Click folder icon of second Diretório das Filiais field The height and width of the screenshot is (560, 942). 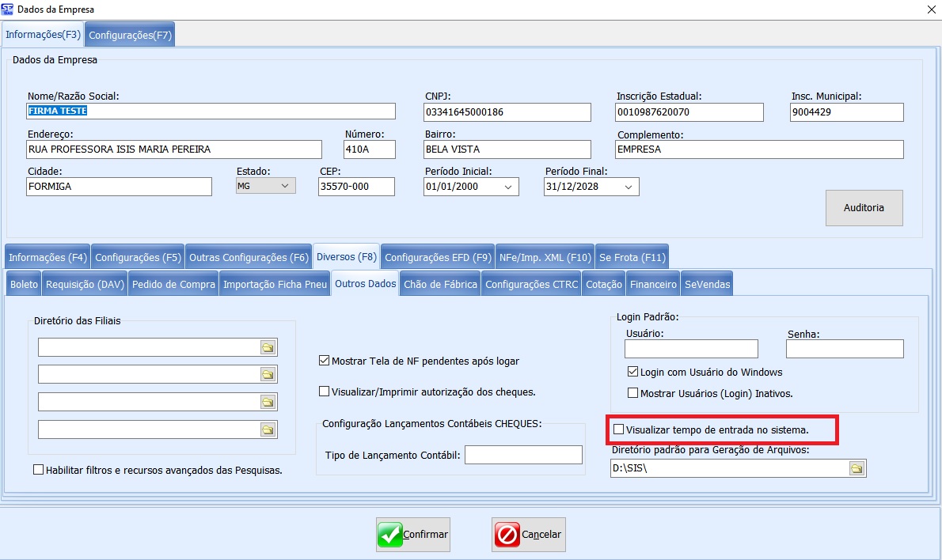268,374
